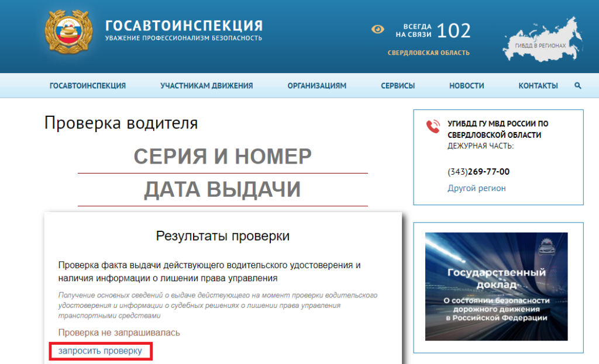Expand the 'СЕРВИСЫ' navigation menu
Screen dimensions: 599x364
coord(398,86)
